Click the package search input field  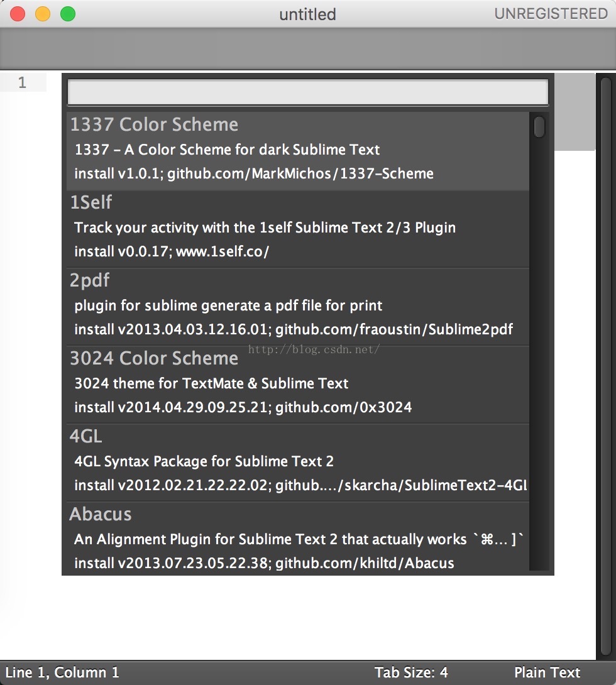pyautogui.click(x=307, y=92)
